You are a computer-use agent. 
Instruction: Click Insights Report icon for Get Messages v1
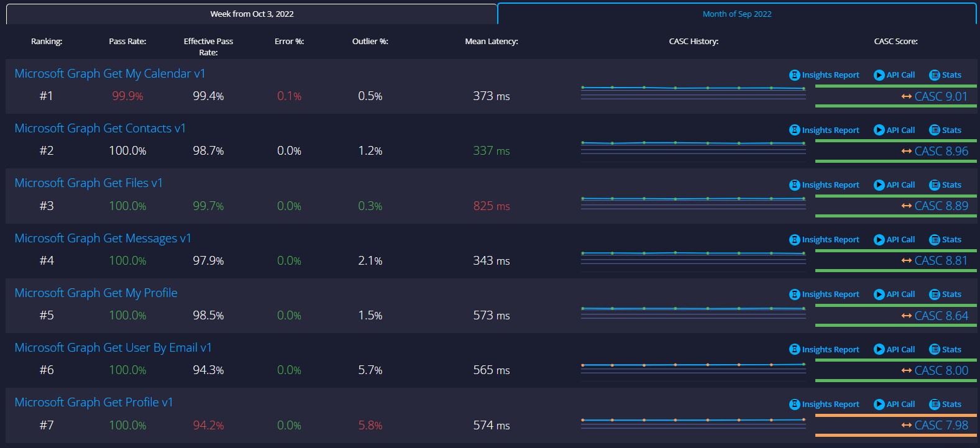pyautogui.click(x=794, y=240)
